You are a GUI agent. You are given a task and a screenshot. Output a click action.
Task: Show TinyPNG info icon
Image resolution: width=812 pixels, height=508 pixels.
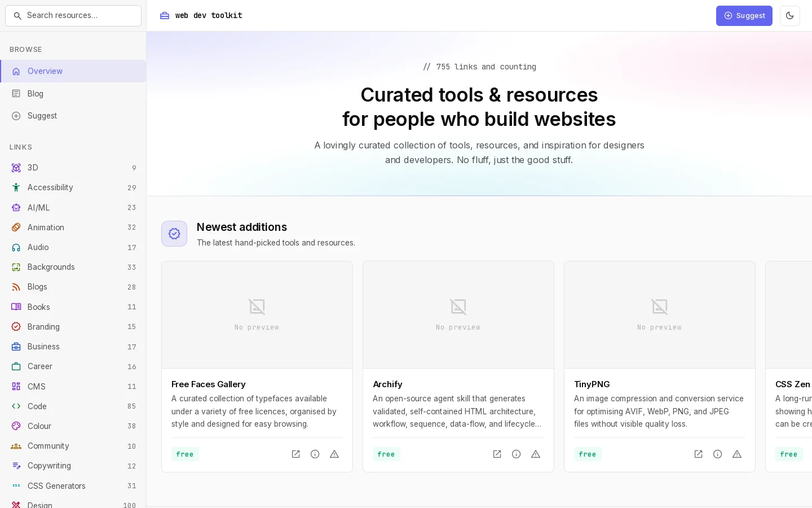[x=718, y=454]
